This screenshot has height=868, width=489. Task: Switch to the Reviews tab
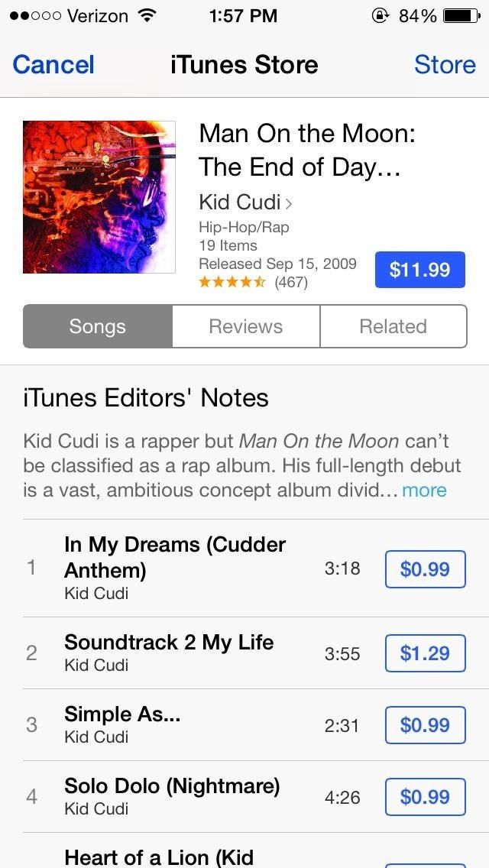(x=246, y=326)
